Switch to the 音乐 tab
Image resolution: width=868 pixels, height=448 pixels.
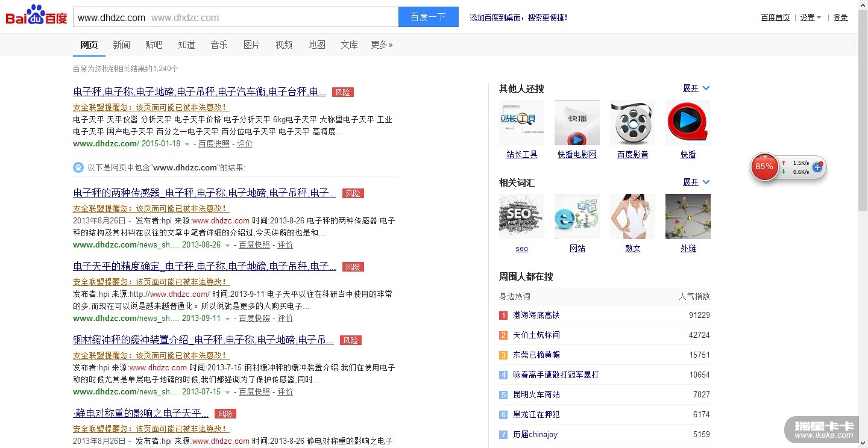pyautogui.click(x=219, y=45)
